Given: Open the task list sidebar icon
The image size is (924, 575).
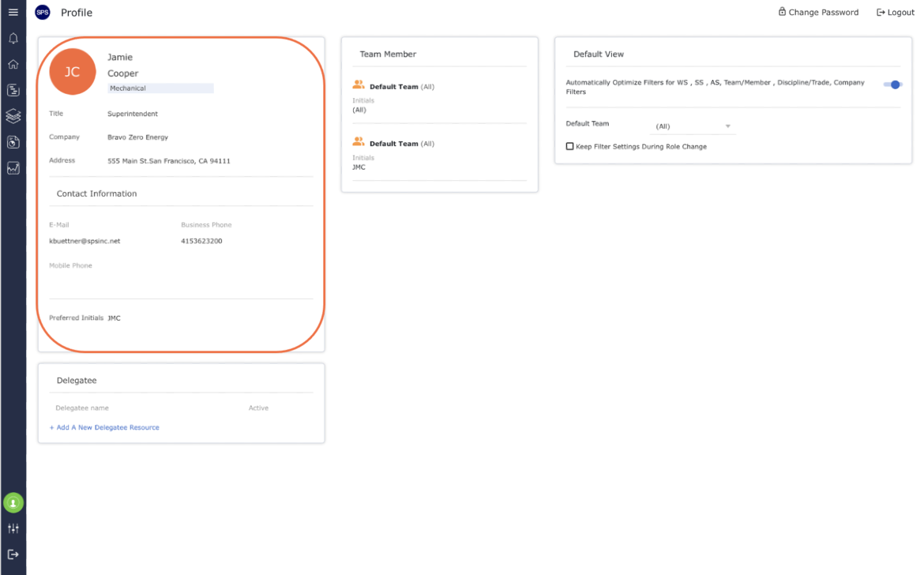Looking at the screenshot, I should (13, 90).
